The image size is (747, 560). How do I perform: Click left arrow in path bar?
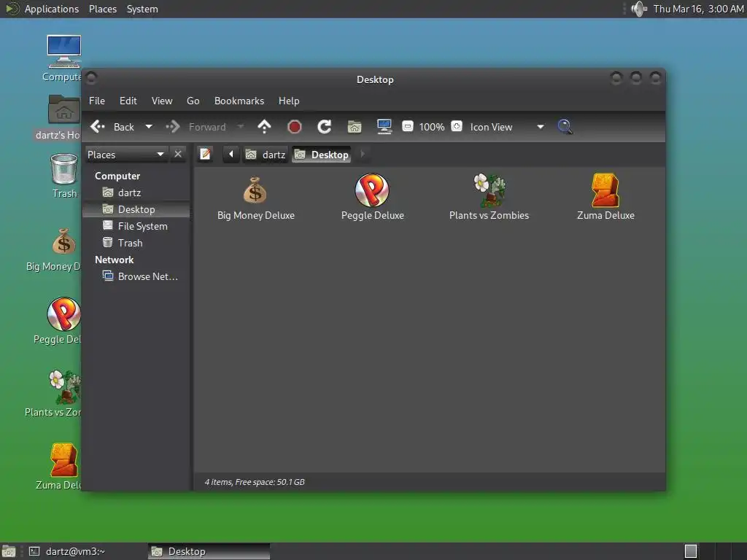tap(231, 155)
